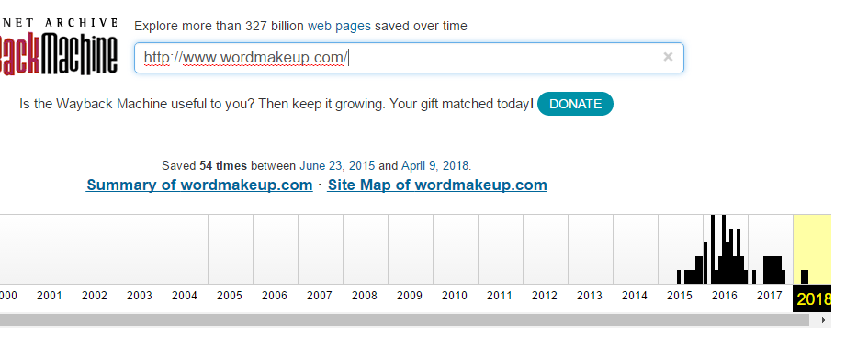Click the horizontal scrollbar thumb
The image size is (868, 337).
tap(405, 320)
